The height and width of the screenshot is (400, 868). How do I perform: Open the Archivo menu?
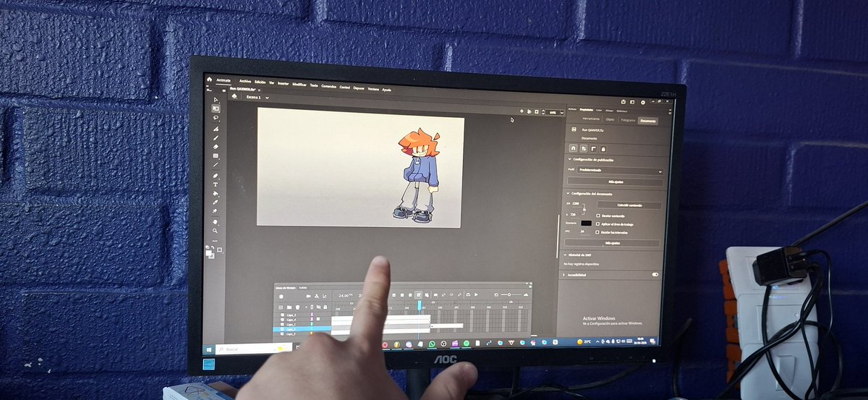pos(245,81)
